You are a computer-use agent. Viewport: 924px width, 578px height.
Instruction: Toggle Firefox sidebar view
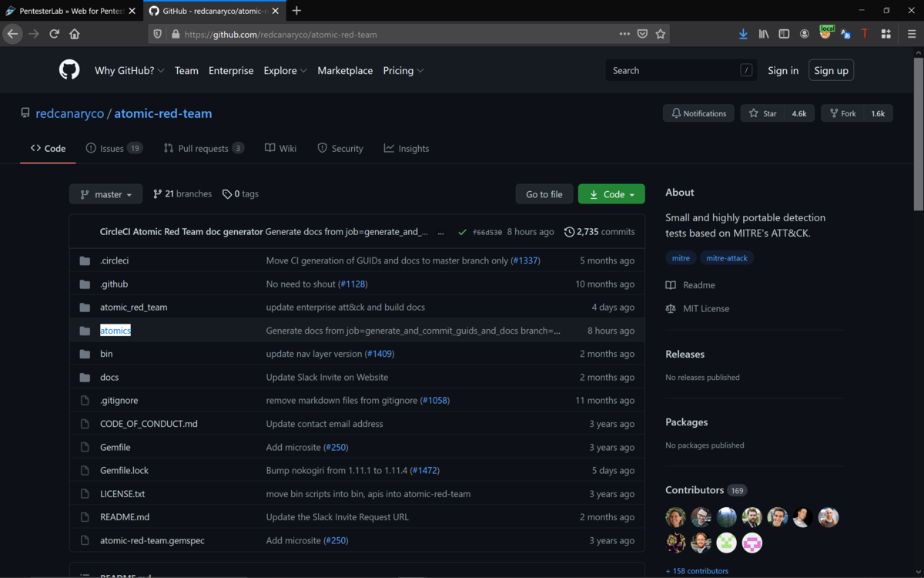coord(784,34)
